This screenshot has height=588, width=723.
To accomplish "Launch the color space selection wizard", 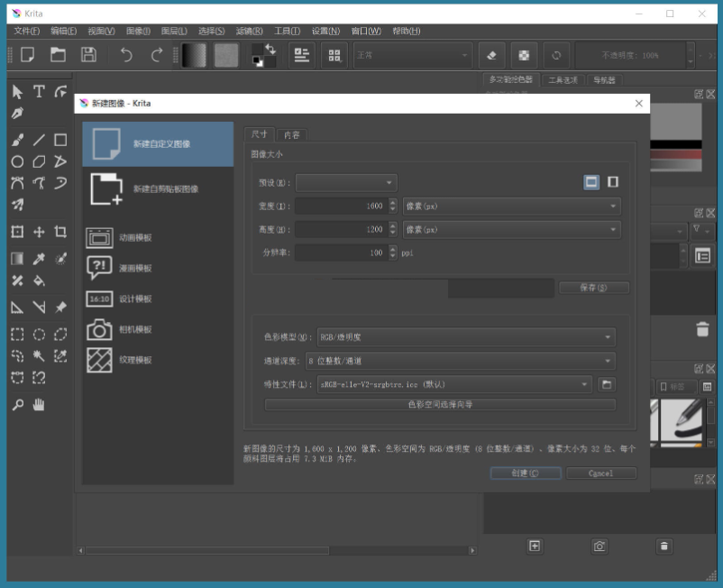I will [441, 404].
